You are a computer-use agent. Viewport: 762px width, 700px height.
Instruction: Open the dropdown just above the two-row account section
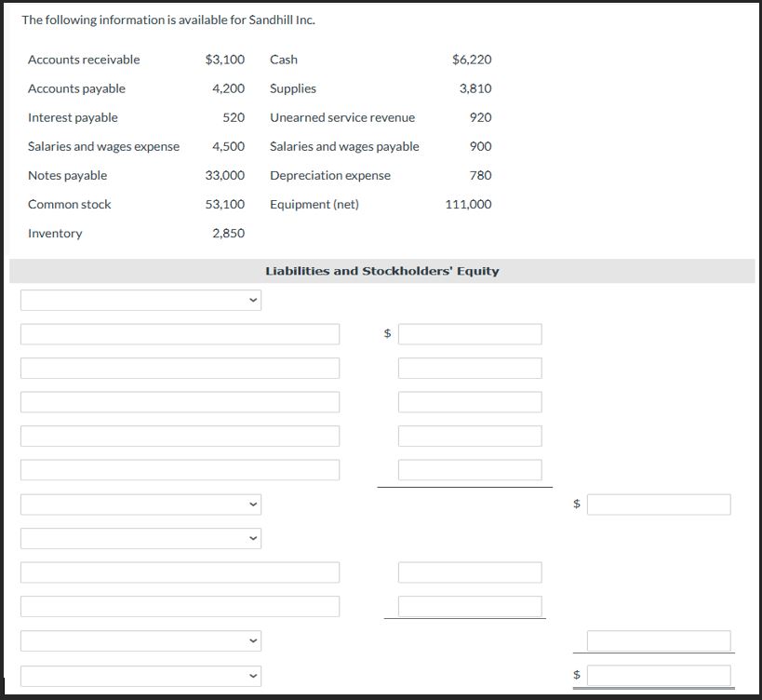pyautogui.click(x=140, y=539)
